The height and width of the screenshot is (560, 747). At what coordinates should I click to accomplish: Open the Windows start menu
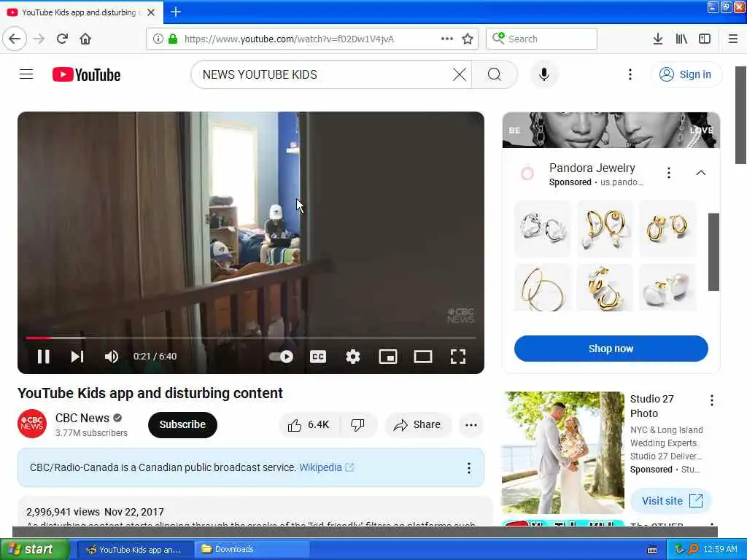pyautogui.click(x=34, y=550)
